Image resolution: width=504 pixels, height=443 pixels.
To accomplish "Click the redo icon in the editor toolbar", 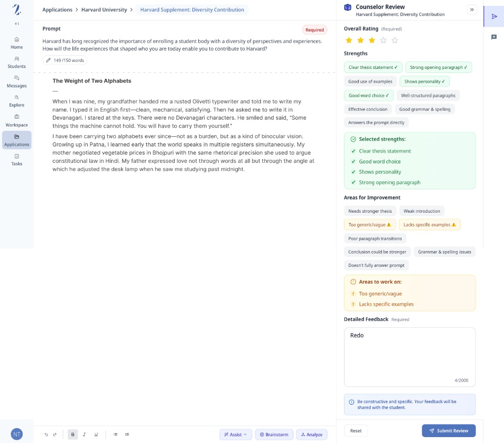I will point(55,434).
